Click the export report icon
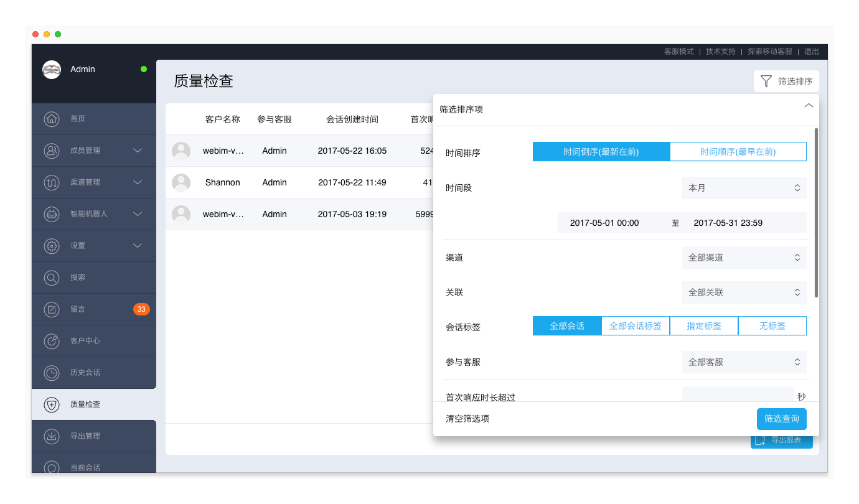 pyautogui.click(x=760, y=440)
